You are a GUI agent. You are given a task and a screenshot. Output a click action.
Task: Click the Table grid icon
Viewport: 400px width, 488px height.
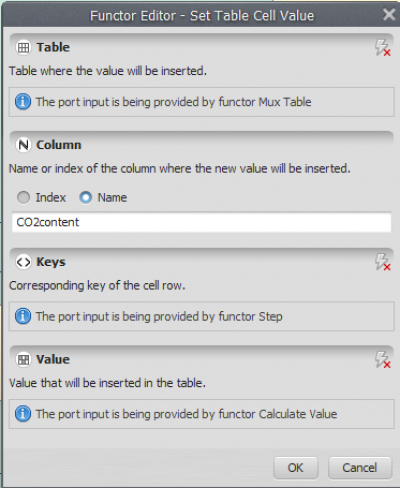click(23, 47)
